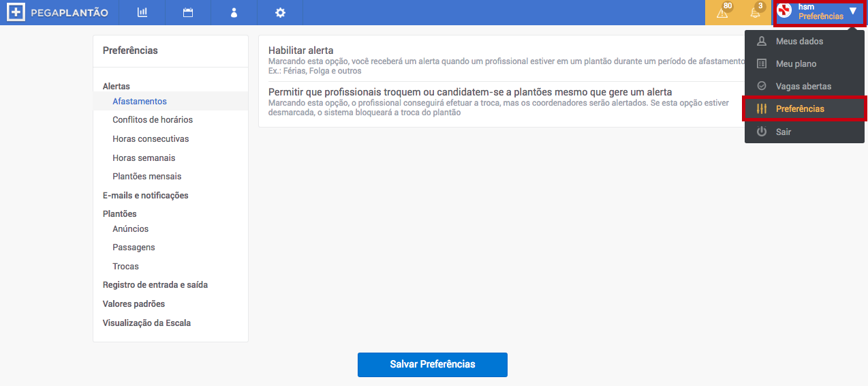The height and width of the screenshot is (386, 868).
Task: Open the calendar icon in top bar
Action: coord(188,12)
